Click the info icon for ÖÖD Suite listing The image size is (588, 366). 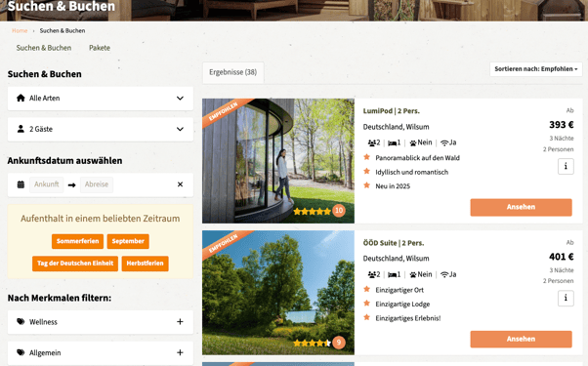[566, 299]
